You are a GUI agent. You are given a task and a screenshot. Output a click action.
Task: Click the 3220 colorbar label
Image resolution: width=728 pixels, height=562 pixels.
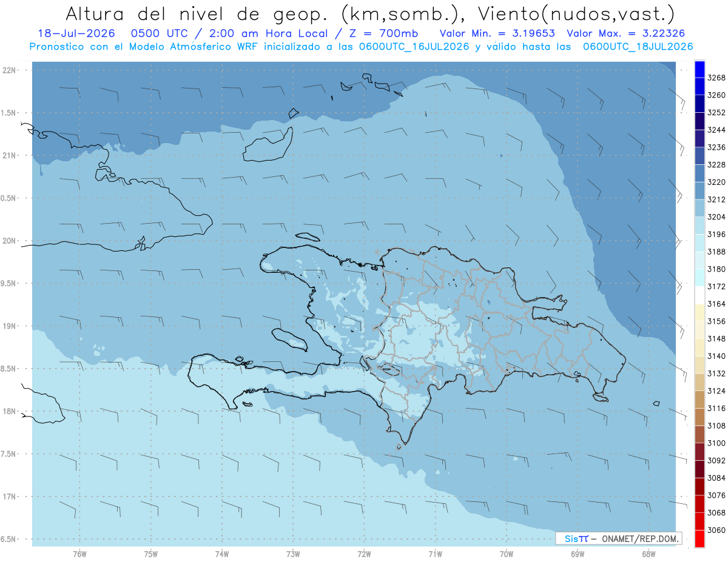pos(716,182)
